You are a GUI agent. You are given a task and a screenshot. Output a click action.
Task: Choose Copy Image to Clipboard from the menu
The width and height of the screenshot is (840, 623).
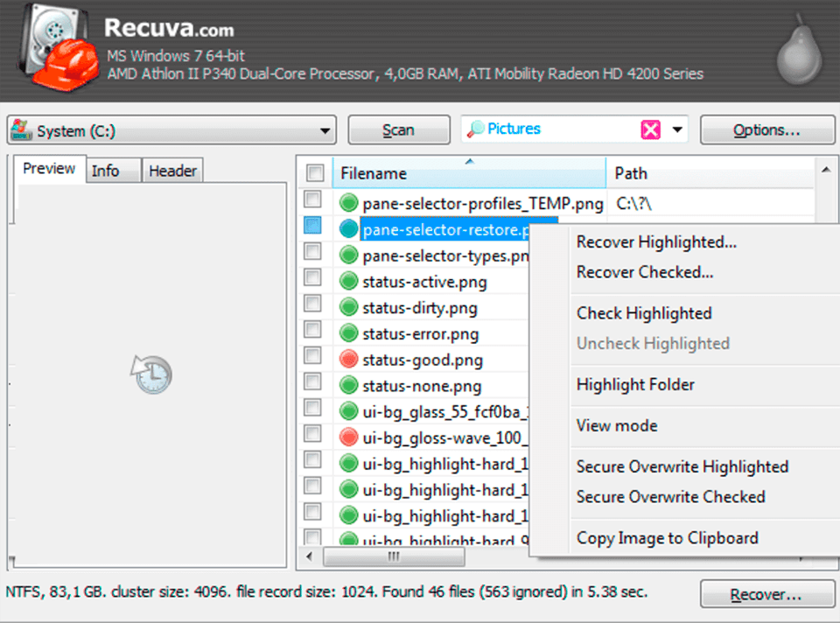point(668,537)
